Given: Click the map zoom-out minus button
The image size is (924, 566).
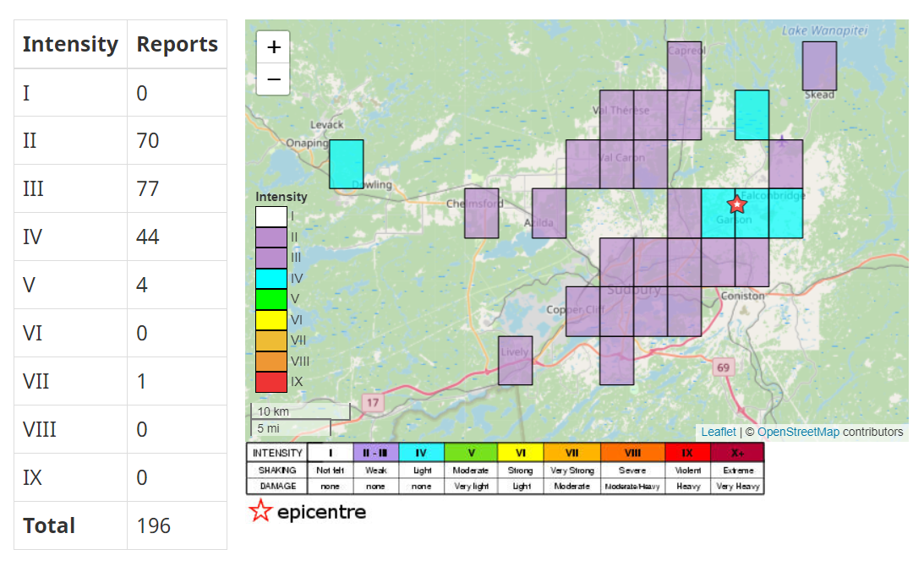Looking at the screenshot, I should pos(273,78).
